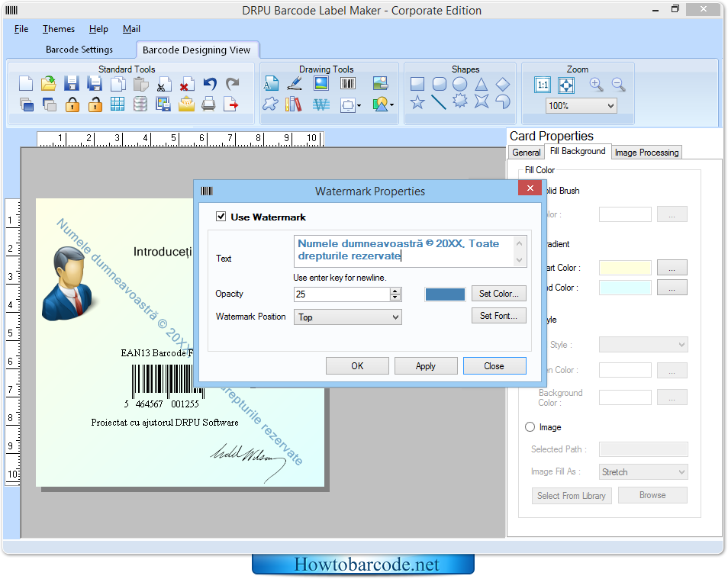Click Apply in Watermark Properties
728x579 pixels.
(426, 366)
